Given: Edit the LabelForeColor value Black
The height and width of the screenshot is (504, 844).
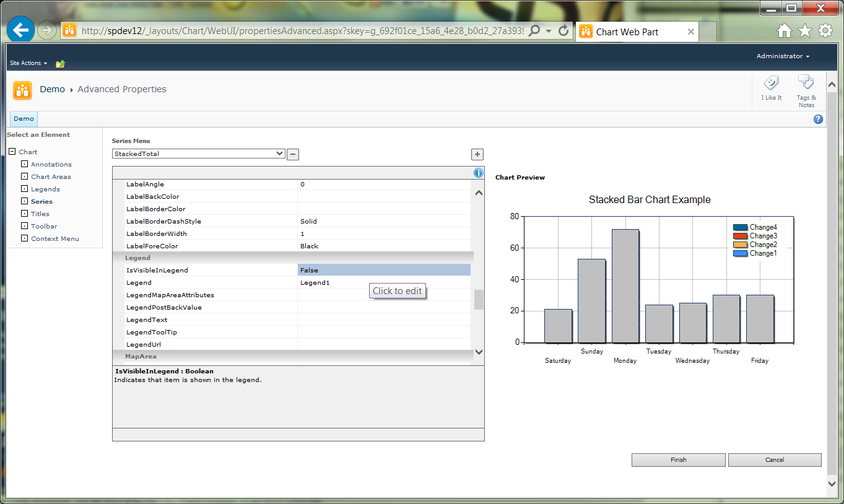Looking at the screenshot, I should coord(384,246).
